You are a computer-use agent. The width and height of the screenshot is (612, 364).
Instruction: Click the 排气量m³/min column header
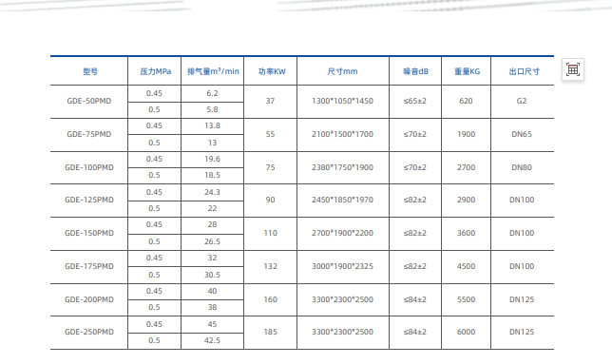click(x=213, y=71)
